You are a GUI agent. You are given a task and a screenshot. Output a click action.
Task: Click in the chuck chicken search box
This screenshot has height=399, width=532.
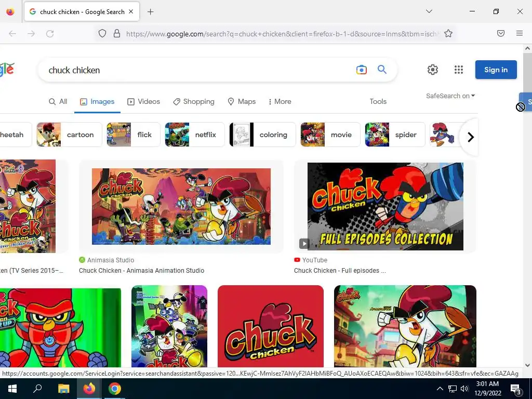[x=200, y=70]
